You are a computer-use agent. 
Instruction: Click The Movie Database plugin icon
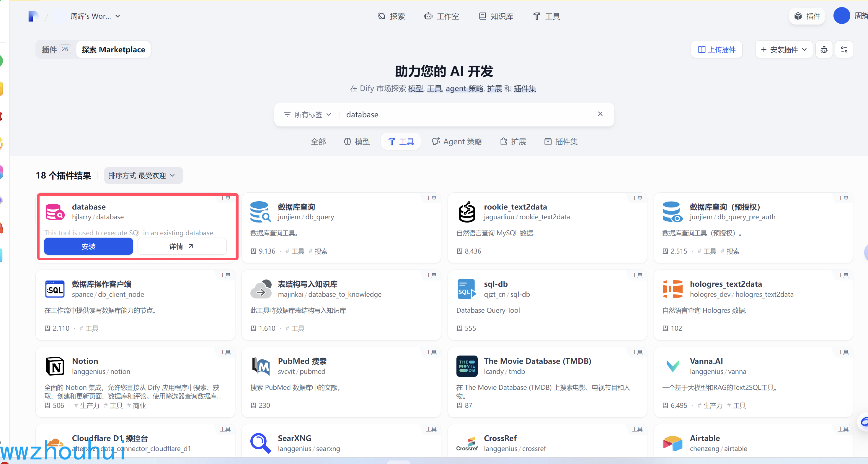[467, 366]
